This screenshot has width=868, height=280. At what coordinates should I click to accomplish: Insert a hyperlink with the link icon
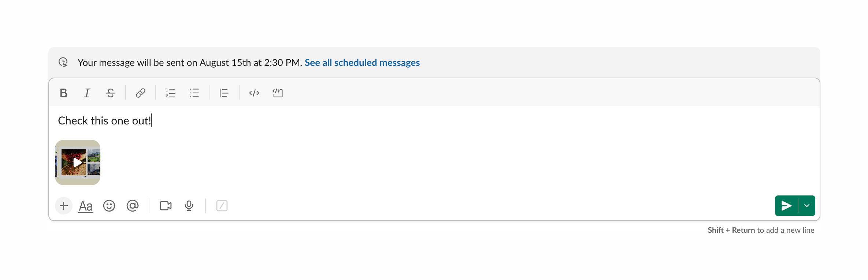coord(141,93)
